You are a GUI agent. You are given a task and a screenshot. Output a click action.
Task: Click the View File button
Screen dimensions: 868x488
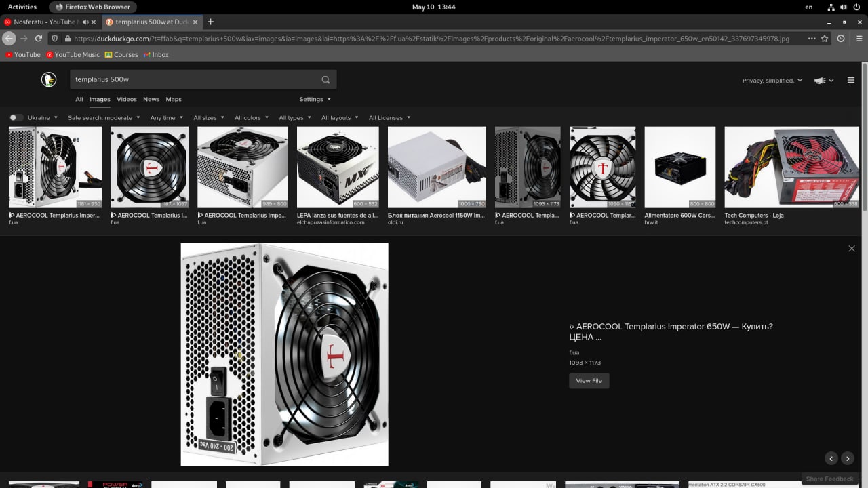(589, 381)
